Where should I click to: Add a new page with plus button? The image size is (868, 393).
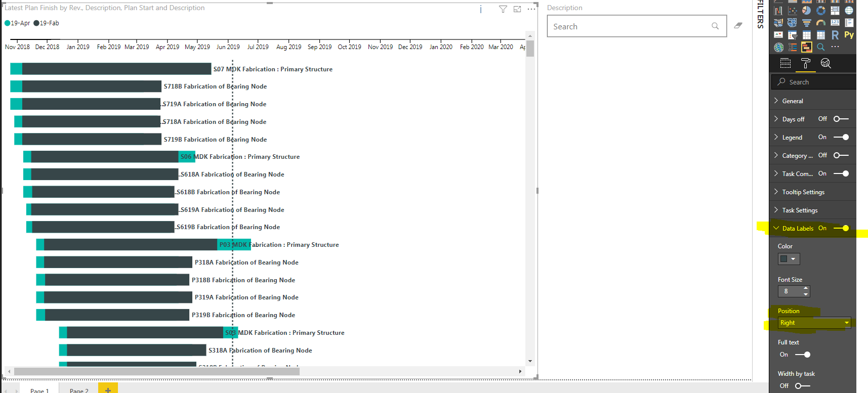108,389
